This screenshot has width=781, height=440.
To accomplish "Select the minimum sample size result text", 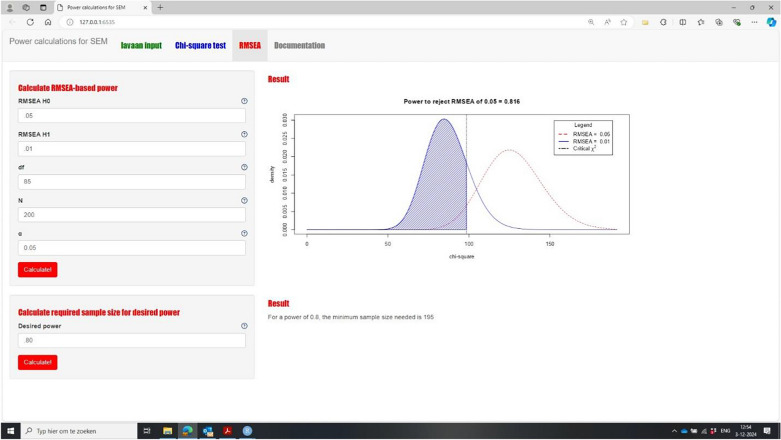I will (x=351, y=317).
